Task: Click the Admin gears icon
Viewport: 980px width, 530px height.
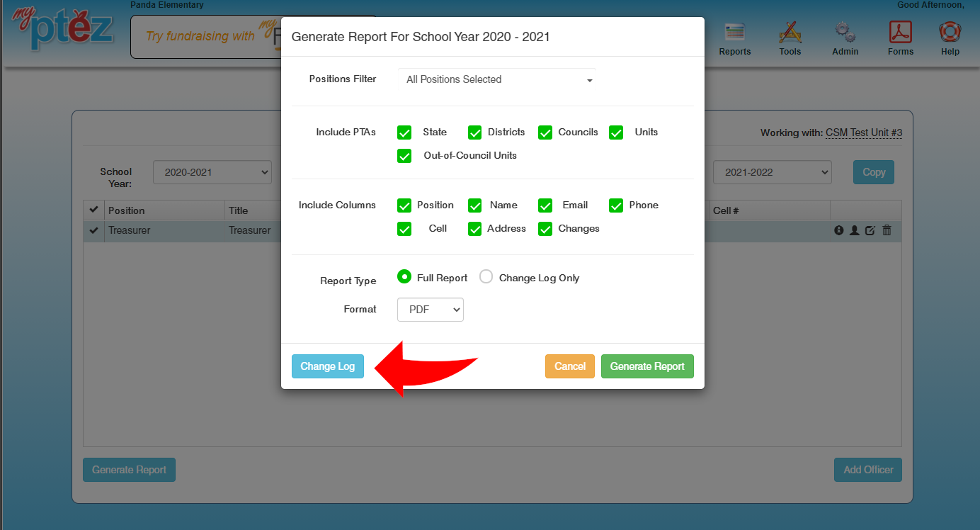Action: pyautogui.click(x=845, y=33)
